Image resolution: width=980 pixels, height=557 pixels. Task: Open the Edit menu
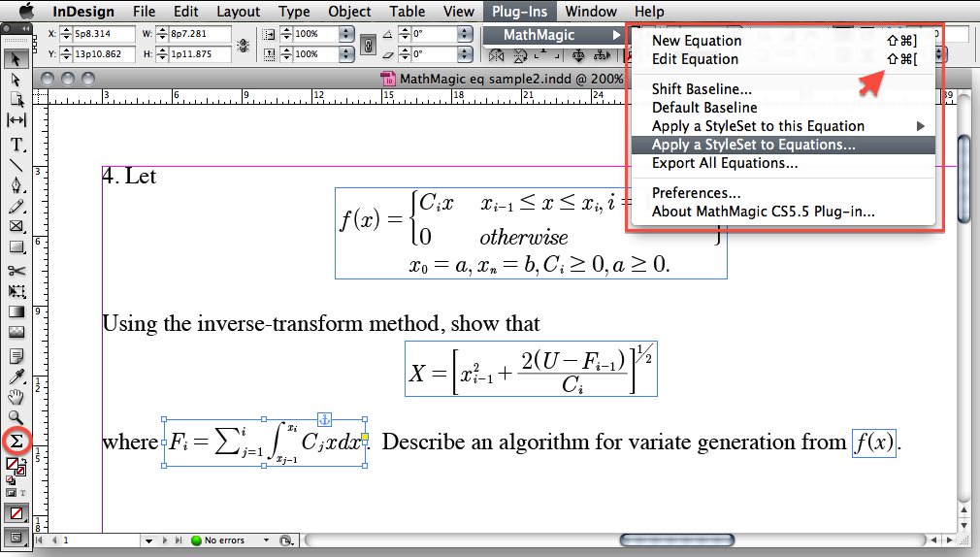(185, 12)
